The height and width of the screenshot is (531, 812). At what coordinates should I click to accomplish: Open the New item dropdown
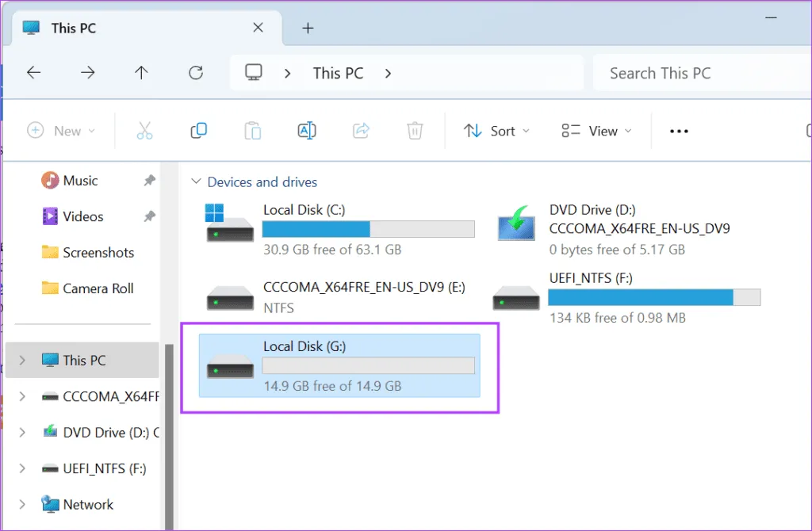click(61, 131)
